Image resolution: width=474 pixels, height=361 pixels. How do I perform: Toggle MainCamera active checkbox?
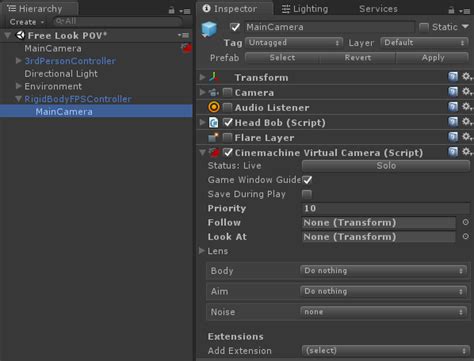tap(235, 27)
